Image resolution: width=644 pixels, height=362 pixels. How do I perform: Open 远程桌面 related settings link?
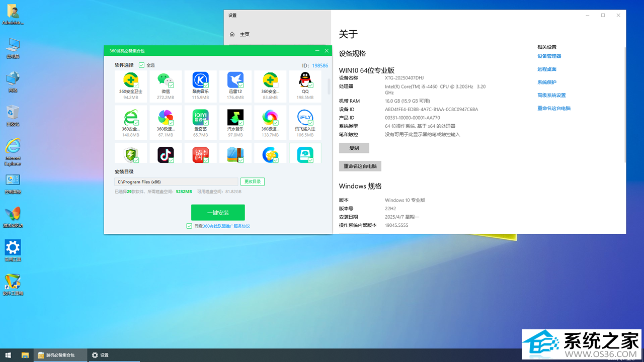coord(547,69)
